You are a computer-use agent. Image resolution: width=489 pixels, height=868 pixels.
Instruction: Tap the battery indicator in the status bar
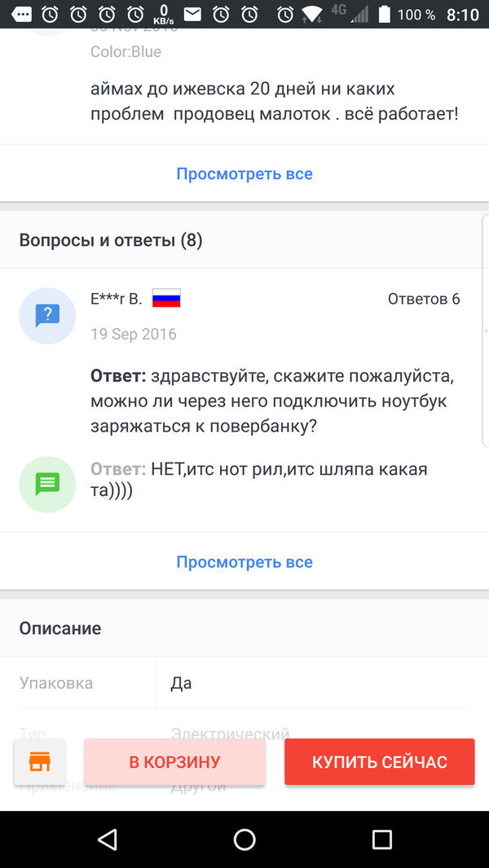(x=385, y=12)
